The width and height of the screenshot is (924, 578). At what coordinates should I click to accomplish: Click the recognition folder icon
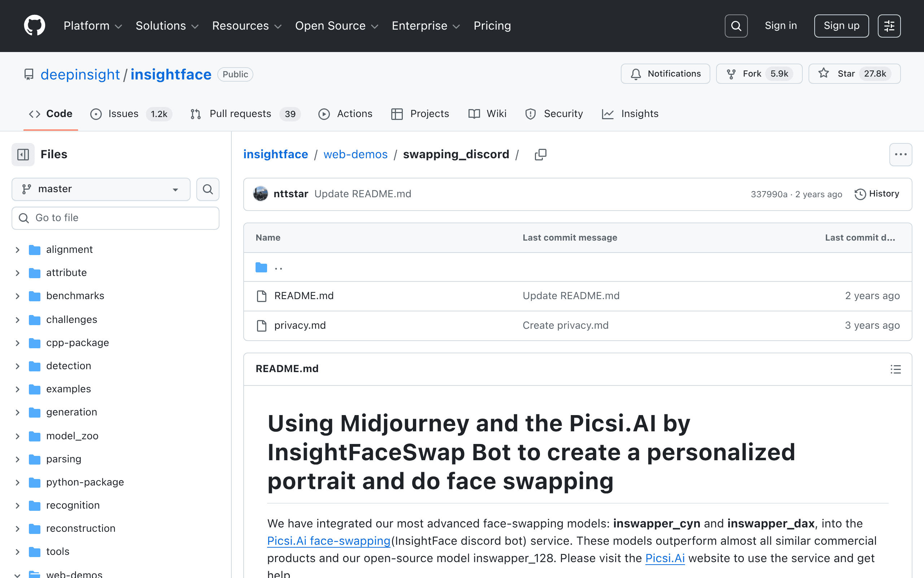(x=34, y=505)
